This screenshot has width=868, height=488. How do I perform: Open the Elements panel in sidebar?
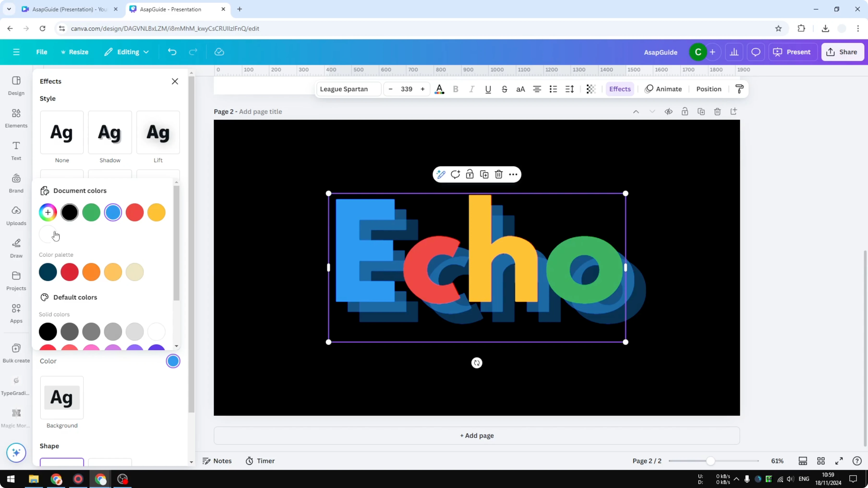[x=16, y=118]
